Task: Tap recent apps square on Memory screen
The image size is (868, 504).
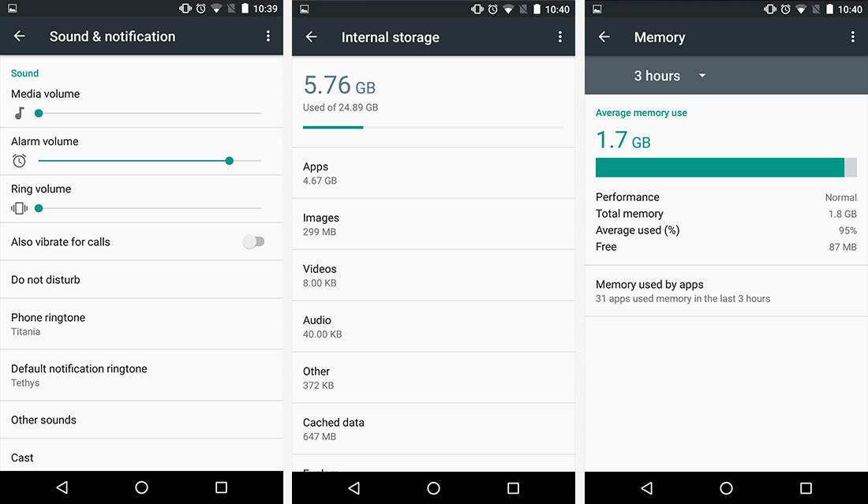Action: click(806, 488)
